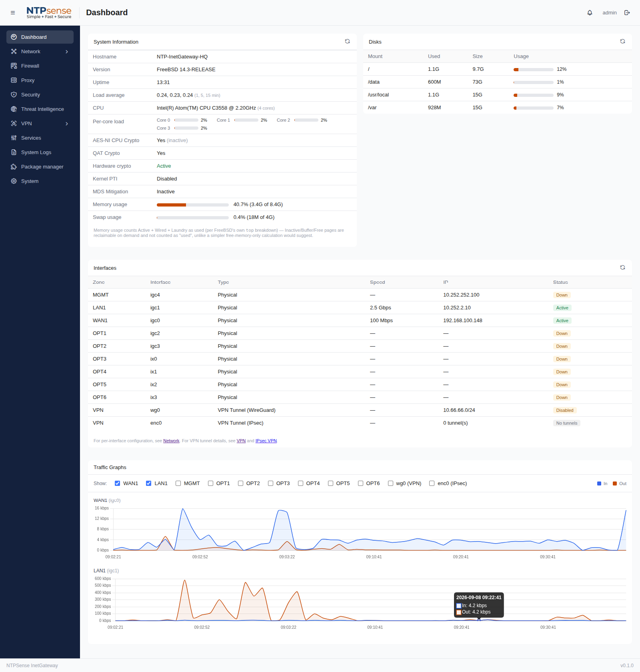Check the OPT3 traffic graph checkbox
The image size is (640, 672).
(270, 483)
